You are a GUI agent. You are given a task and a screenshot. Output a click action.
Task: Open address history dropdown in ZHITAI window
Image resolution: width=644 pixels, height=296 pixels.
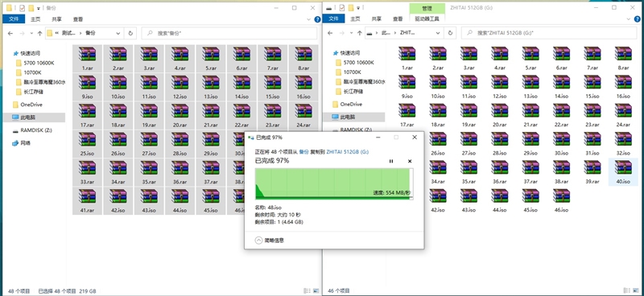(x=438, y=33)
